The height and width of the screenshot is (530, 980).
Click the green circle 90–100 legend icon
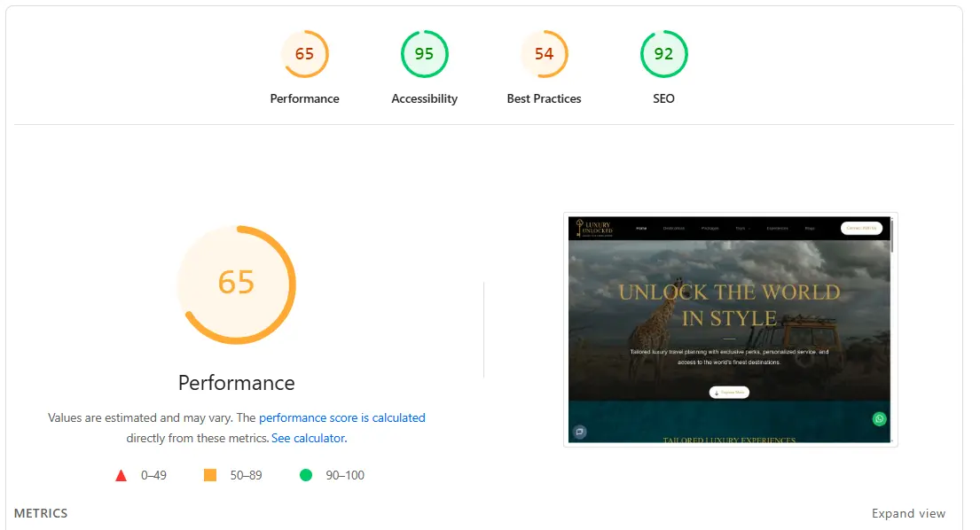[306, 475]
